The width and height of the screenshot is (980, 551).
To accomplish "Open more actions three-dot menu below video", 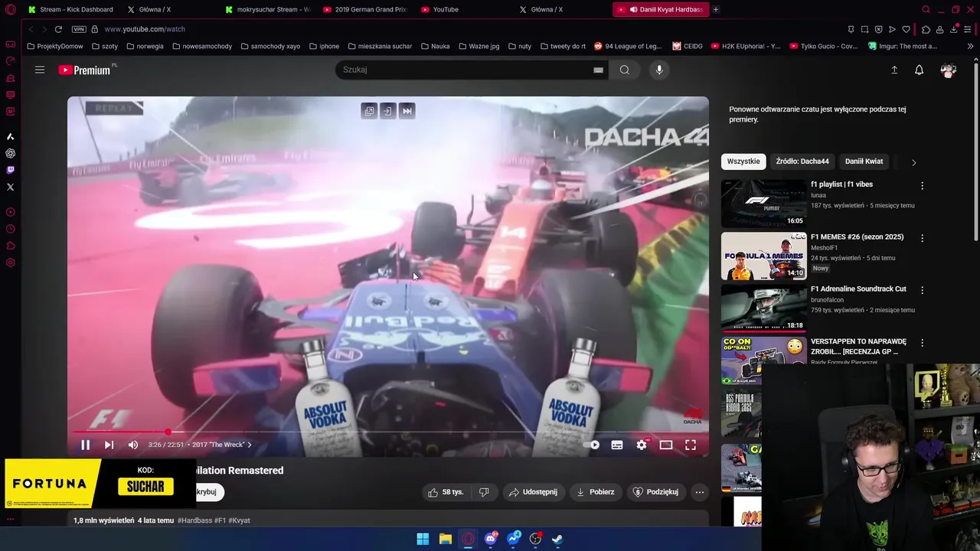I will tap(700, 492).
